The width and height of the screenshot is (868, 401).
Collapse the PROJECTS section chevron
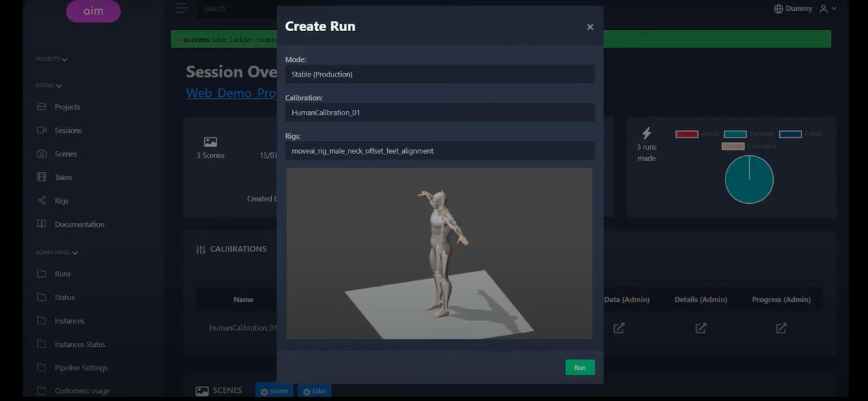coord(64,60)
